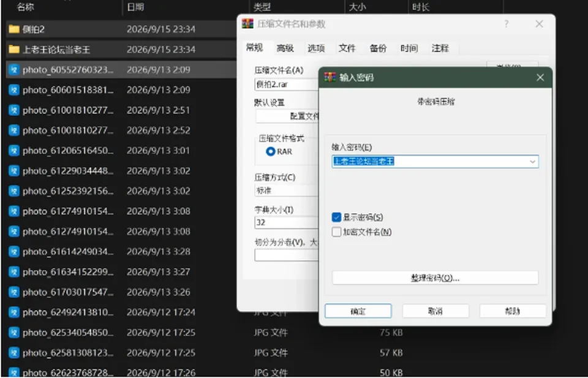Screen dimensions: 588x378
Task: Click the 配置文件 button
Action: 287,116
